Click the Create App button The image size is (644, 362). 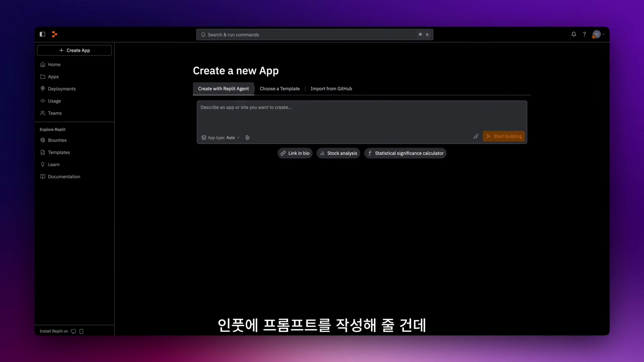pos(74,50)
